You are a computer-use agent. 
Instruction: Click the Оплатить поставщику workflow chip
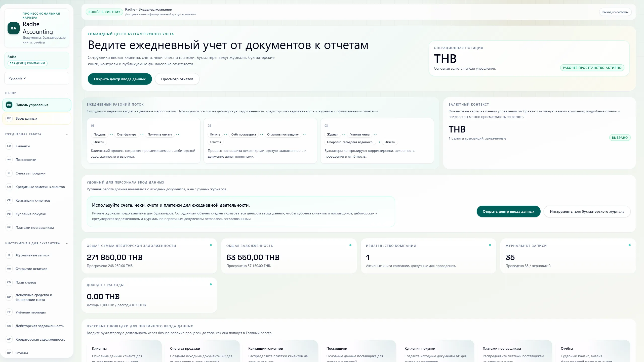[283, 134]
